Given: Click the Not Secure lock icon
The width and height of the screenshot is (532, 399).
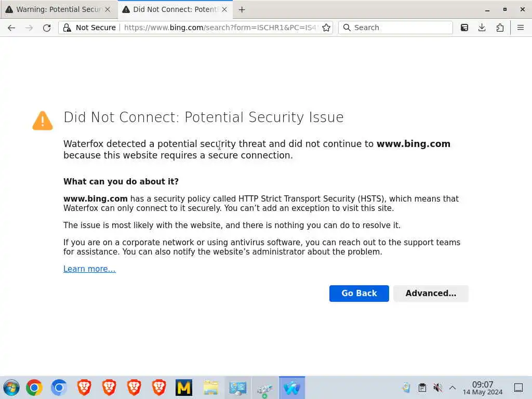Looking at the screenshot, I should click(67, 28).
